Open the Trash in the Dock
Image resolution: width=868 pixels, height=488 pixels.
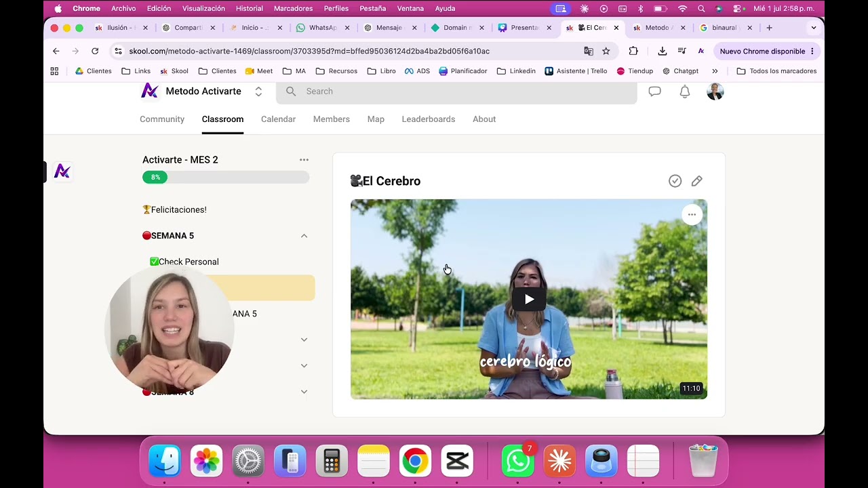pyautogui.click(x=703, y=461)
